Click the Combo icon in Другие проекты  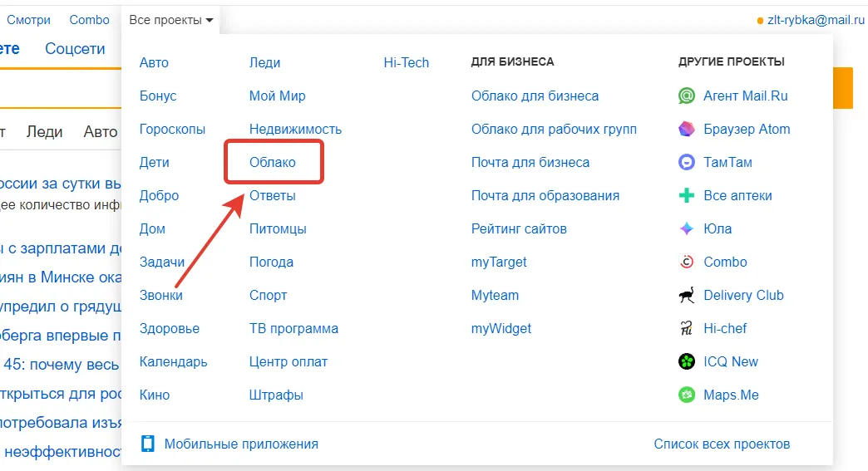(x=687, y=262)
